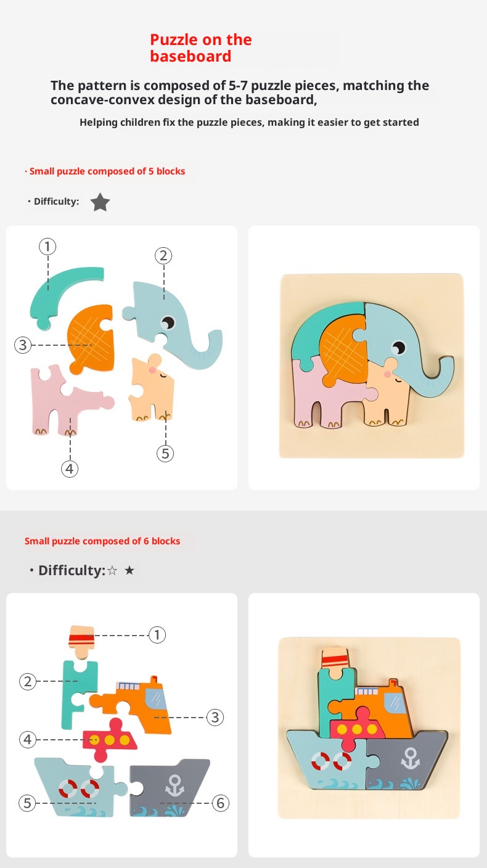This screenshot has width=487, height=868.
Task: Click circled number 6 beside the gray anchor piece
Action: click(221, 803)
